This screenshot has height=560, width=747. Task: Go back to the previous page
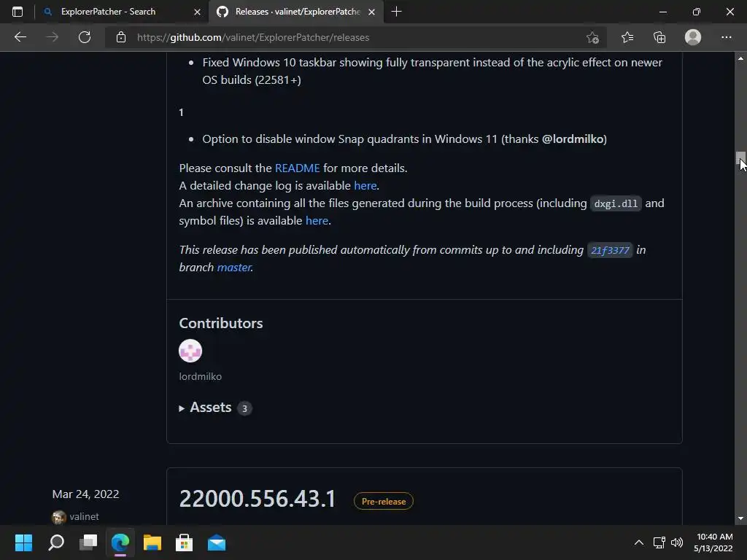coord(20,37)
